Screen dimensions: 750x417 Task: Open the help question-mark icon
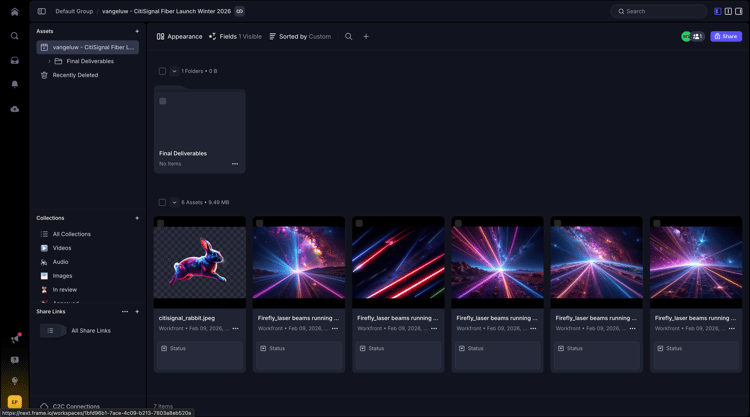[15, 360]
